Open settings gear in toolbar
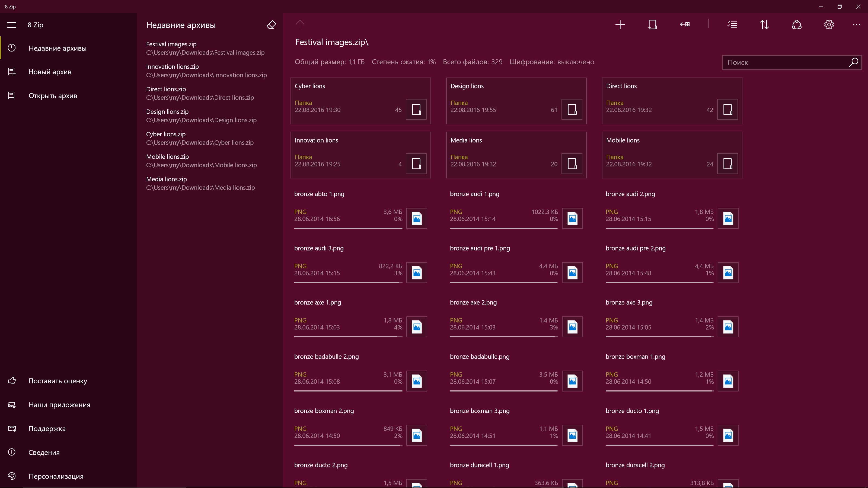The width and height of the screenshot is (868, 488). pos(829,25)
